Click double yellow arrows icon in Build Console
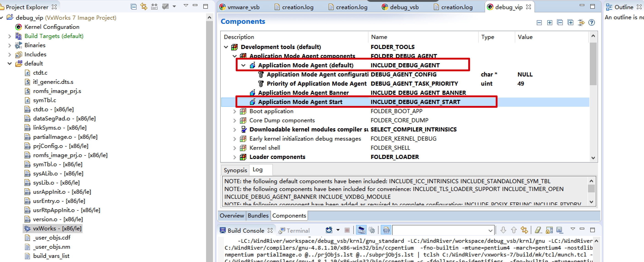 tap(524, 230)
